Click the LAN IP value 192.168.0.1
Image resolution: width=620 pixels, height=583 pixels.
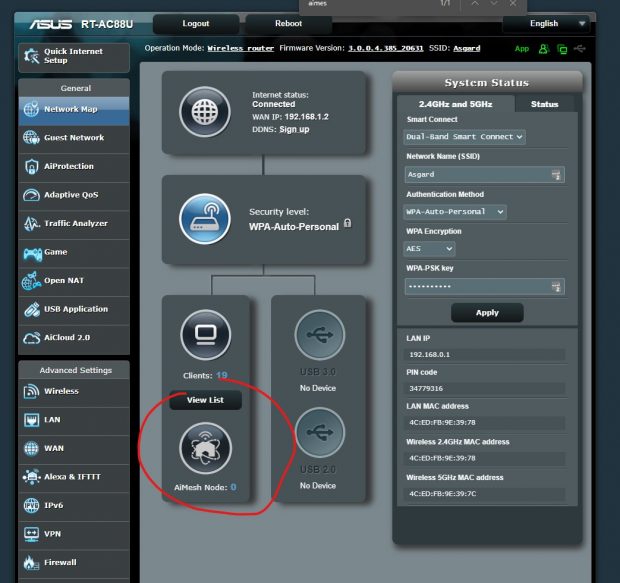(430, 354)
